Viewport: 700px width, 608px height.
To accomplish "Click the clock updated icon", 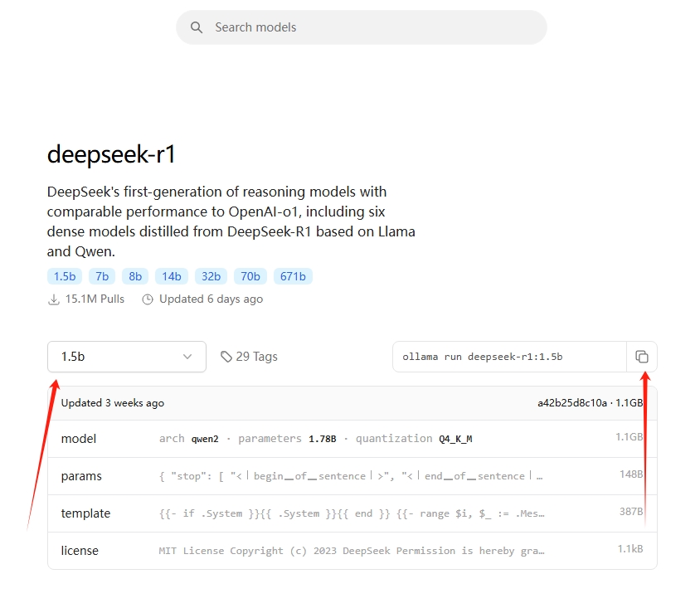I will click(148, 299).
